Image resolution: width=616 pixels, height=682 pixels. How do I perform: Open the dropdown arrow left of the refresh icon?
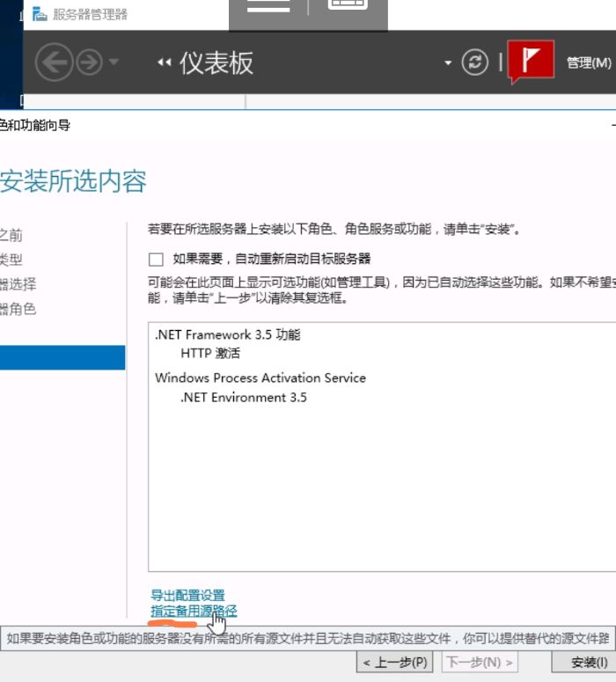[x=448, y=63]
